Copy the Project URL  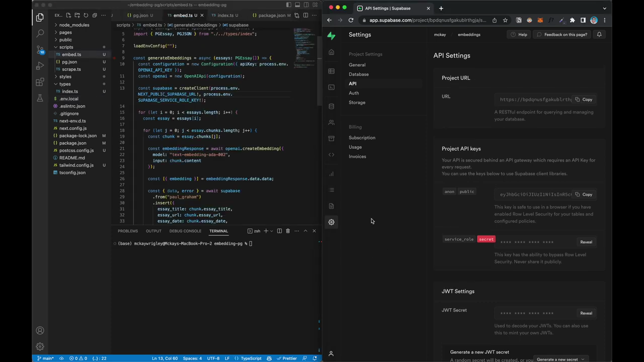click(x=584, y=100)
